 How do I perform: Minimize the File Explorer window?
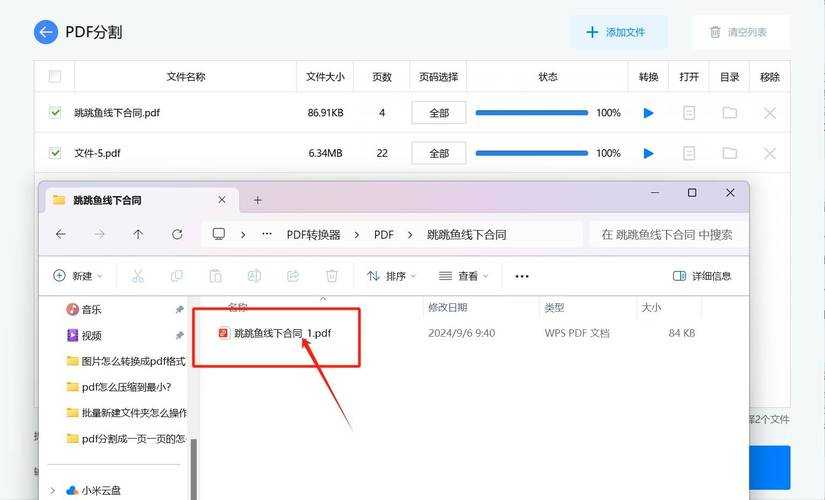tap(655, 193)
